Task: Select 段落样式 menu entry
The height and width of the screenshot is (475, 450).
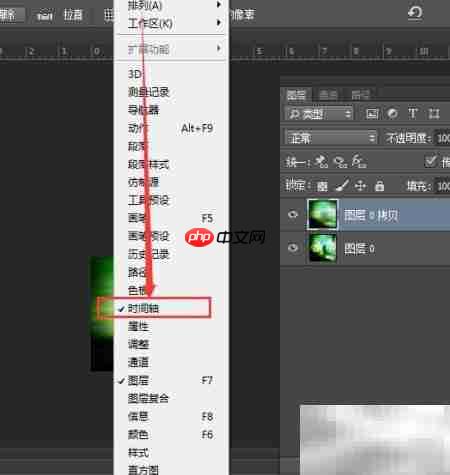Action: (171, 164)
